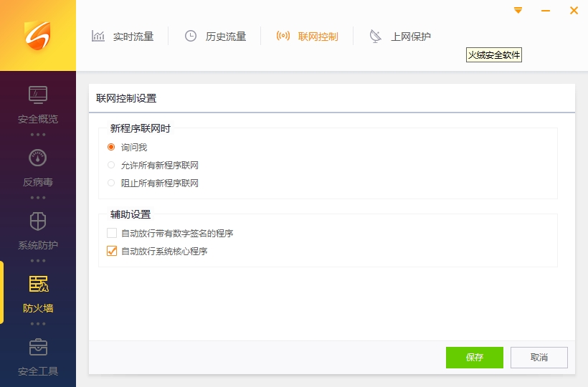This screenshot has width=588, height=387.
Task: Click the green 保存 button
Action: coord(474,357)
